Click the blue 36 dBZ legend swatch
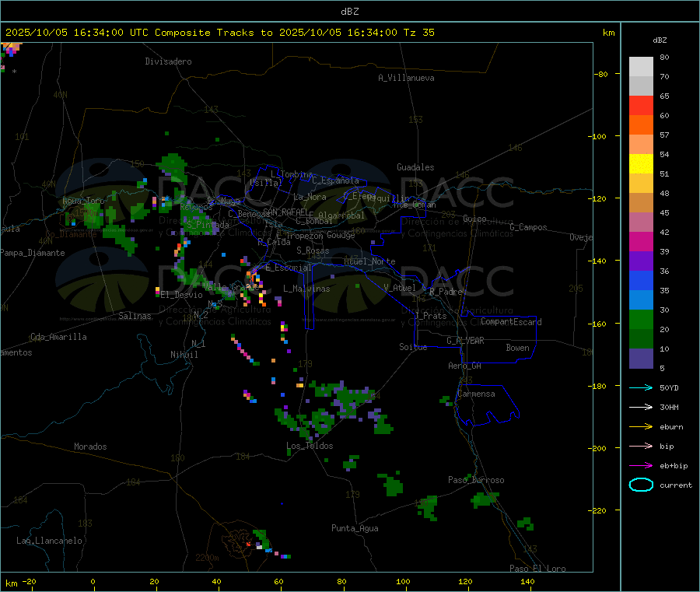 click(x=641, y=280)
